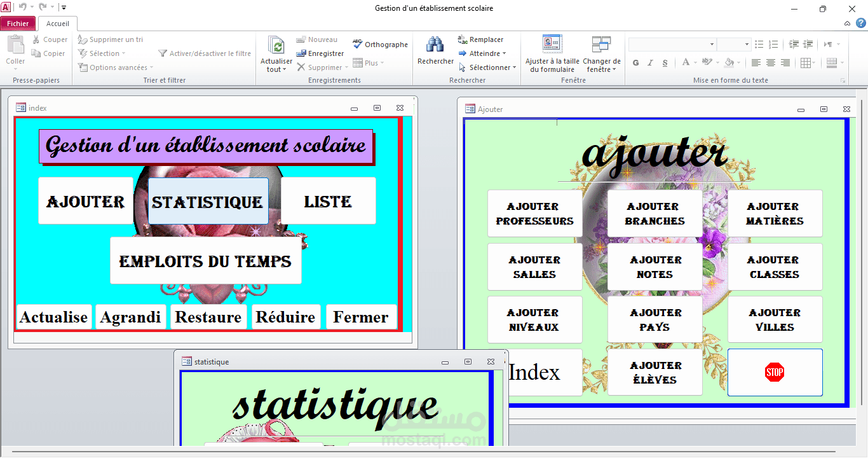Click the red STOP sign button
This screenshot has width=868, height=458.
coord(775,372)
